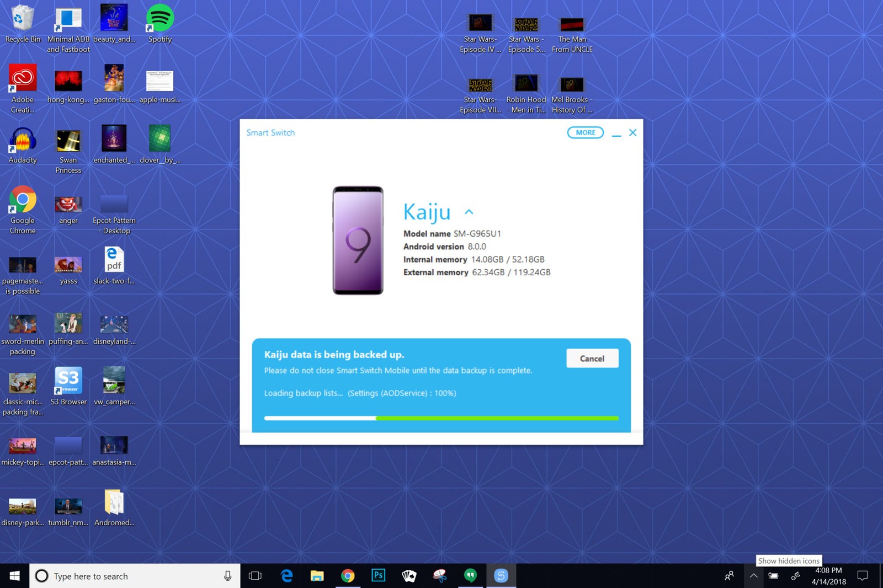Click the backup progress bar
883x588 pixels.
(441, 418)
